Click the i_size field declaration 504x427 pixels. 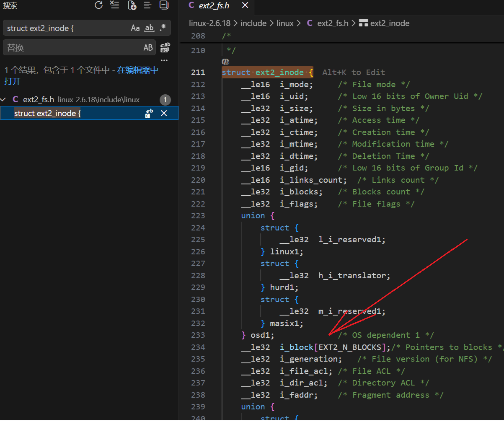point(296,108)
